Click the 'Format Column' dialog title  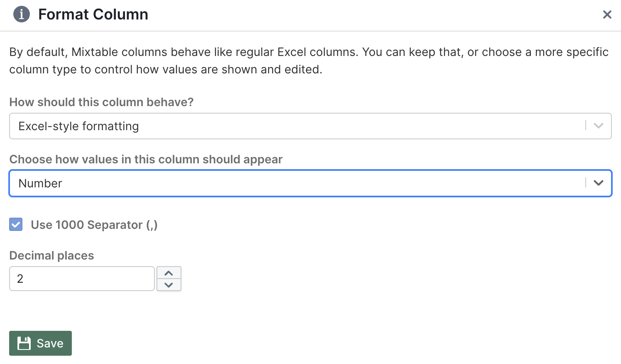coord(93,15)
